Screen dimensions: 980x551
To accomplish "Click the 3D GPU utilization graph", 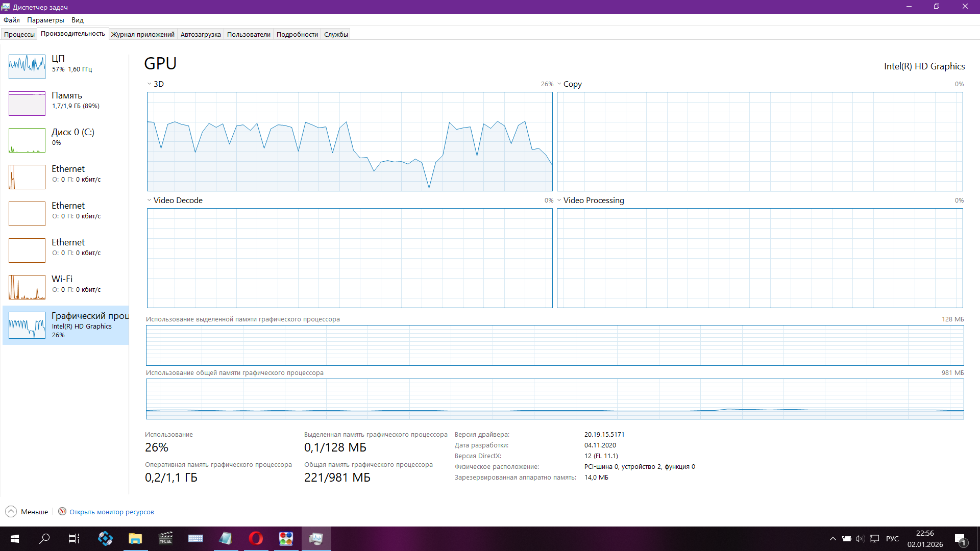I will 350,141.
